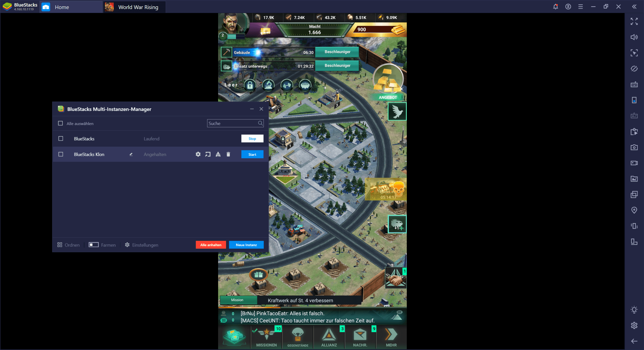Screen dimensions: 644x350
Task: Switch to the World War Rising tab
Action: pos(135,7)
